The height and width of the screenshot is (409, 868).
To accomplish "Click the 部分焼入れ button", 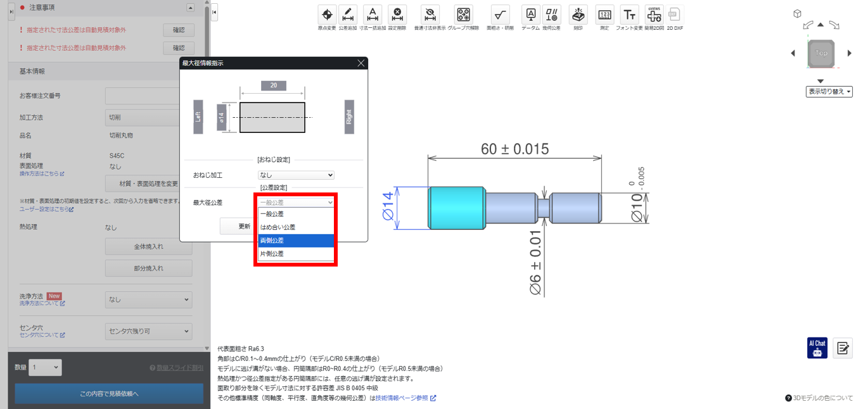I will pyautogui.click(x=149, y=268).
